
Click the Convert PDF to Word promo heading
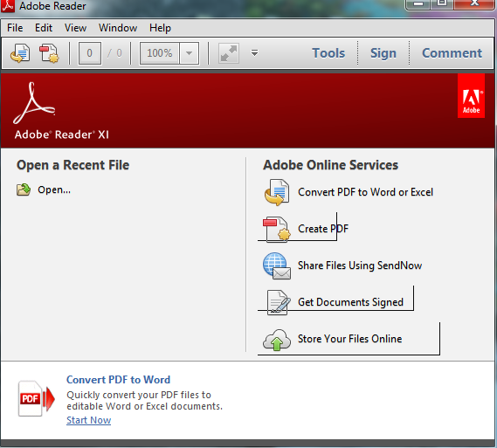[x=118, y=380]
